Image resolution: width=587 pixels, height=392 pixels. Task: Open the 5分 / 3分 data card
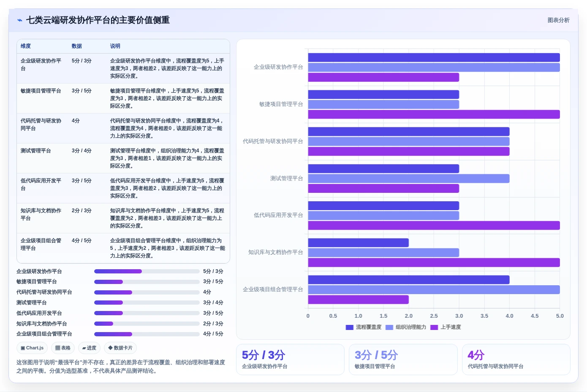pos(290,360)
